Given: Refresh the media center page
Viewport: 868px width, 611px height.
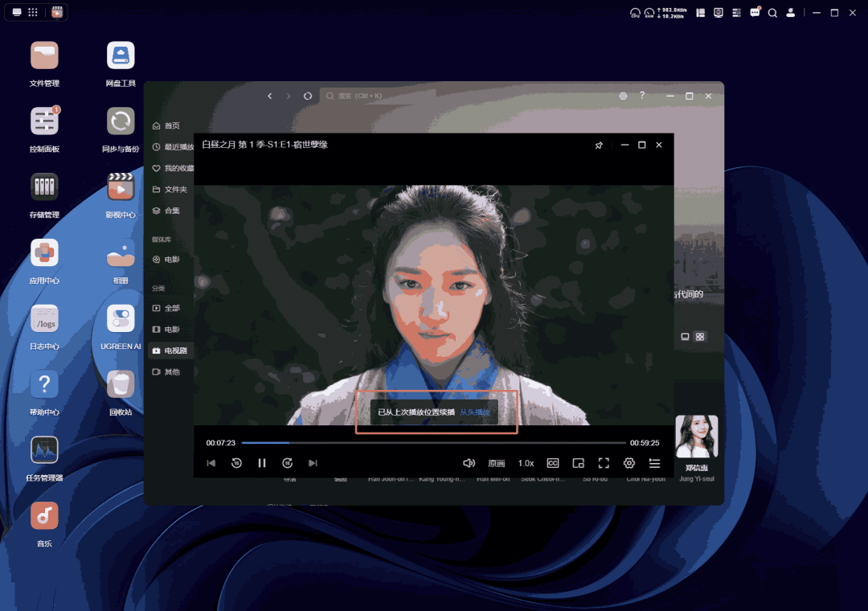Looking at the screenshot, I should 308,96.
